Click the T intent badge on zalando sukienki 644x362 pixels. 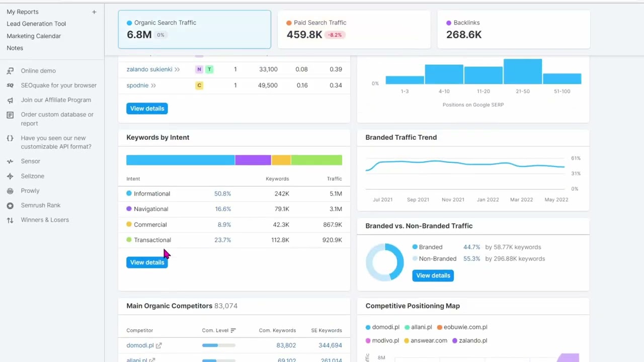coord(209,69)
